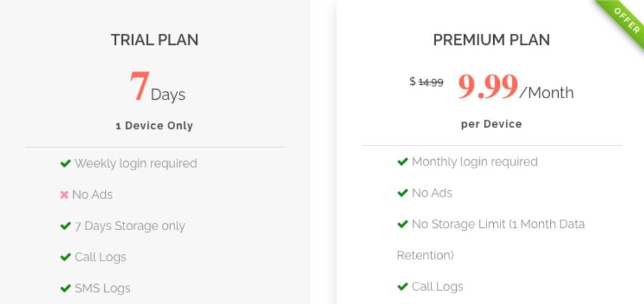Click the checkmark next to 7 Days Storage only

pos(65,226)
